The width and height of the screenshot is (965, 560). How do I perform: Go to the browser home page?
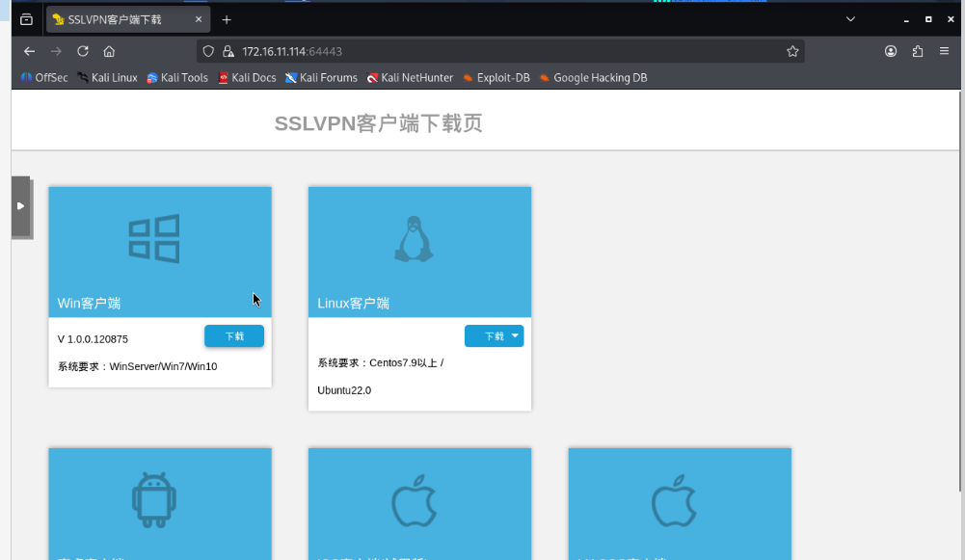109,52
